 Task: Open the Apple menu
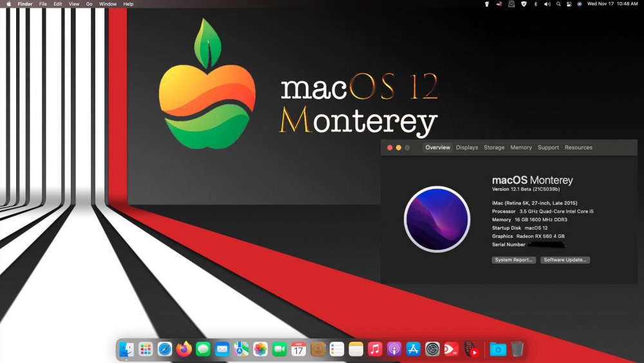pos(8,4)
